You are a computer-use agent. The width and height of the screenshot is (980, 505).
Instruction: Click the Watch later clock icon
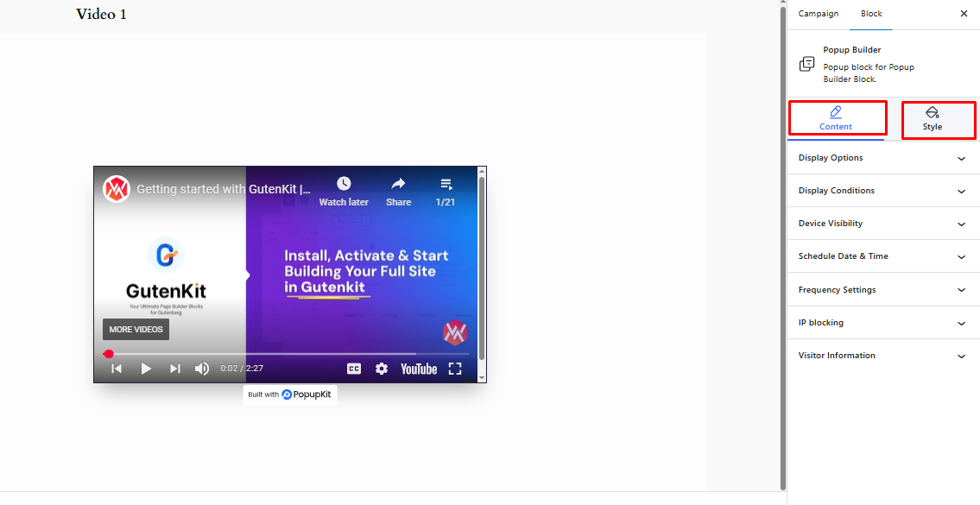344,184
